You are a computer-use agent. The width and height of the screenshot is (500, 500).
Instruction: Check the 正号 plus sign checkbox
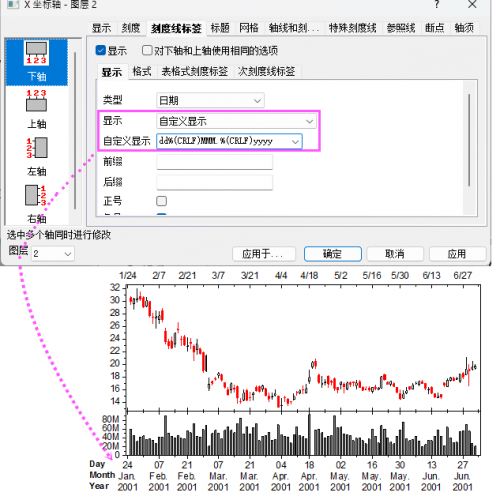(x=162, y=201)
